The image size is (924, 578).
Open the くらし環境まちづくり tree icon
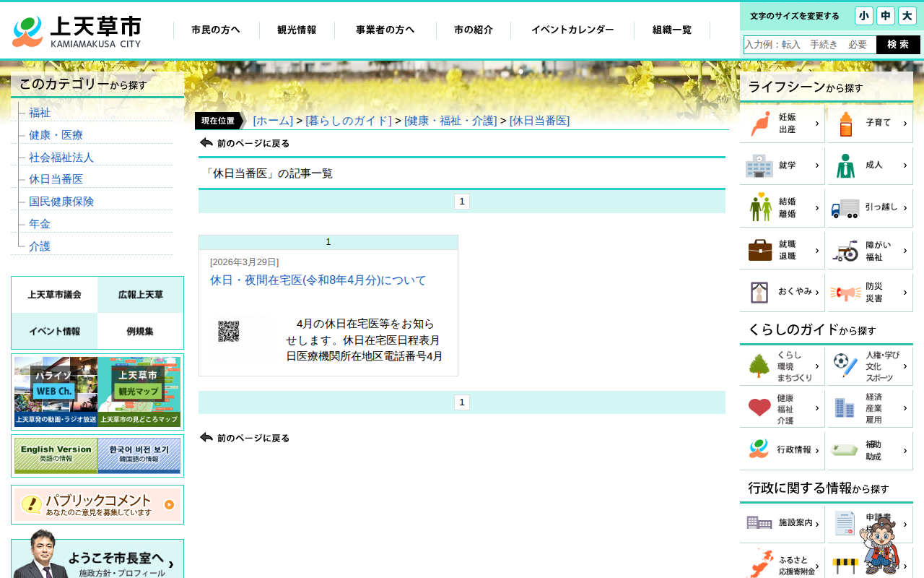pyautogui.click(x=783, y=366)
